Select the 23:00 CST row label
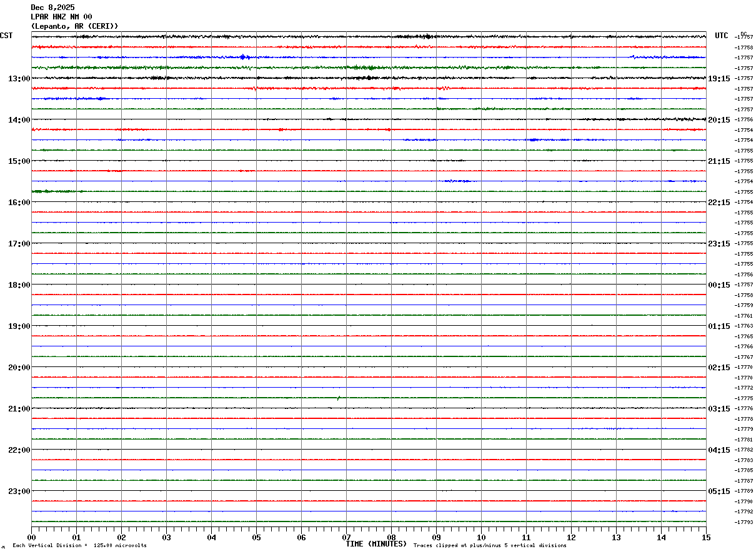Viewport: 756px width, 554px height. [19, 491]
